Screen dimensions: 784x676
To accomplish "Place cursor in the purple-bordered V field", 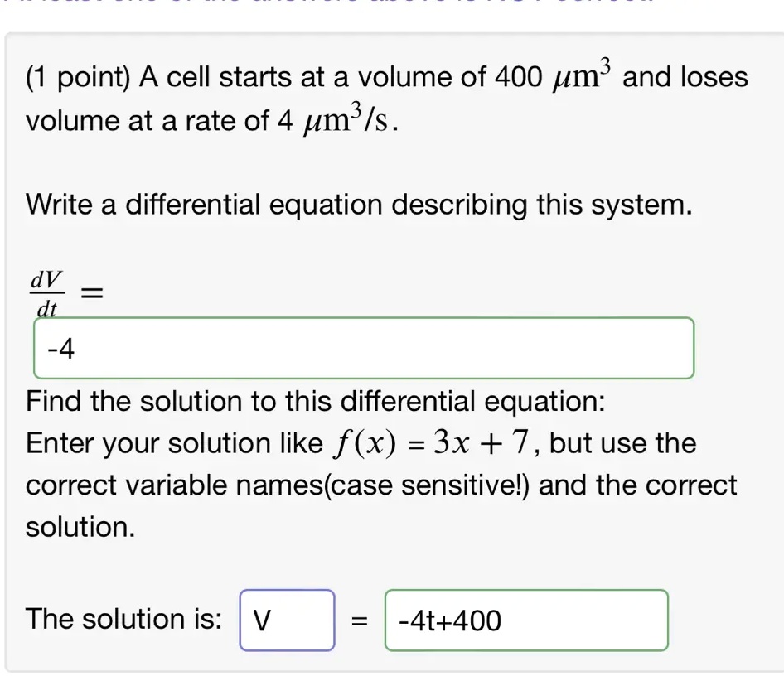I will [286, 620].
